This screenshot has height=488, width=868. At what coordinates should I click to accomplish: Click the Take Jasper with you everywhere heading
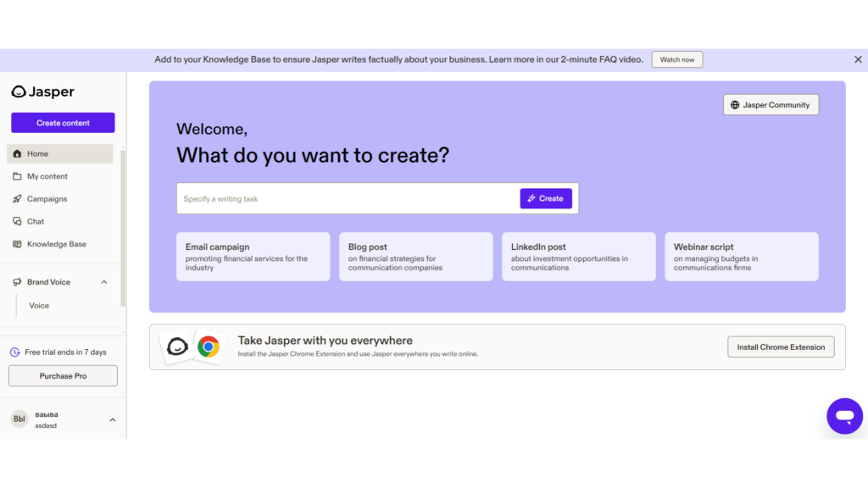coord(325,341)
